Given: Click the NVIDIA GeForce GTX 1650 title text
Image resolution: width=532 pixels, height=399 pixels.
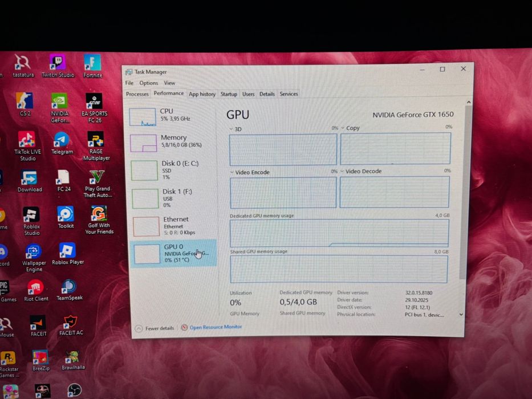Looking at the screenshot, I should click(x=413, y=115).
